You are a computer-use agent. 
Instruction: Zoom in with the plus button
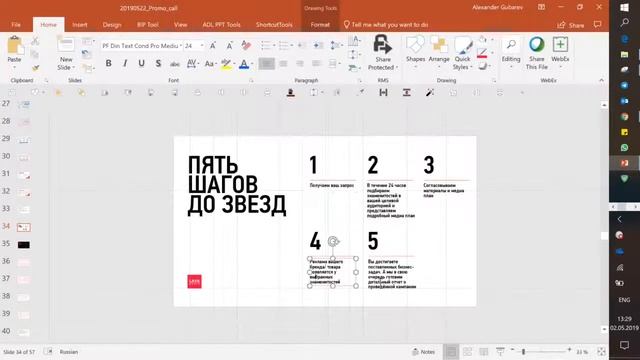click(569, 350)
